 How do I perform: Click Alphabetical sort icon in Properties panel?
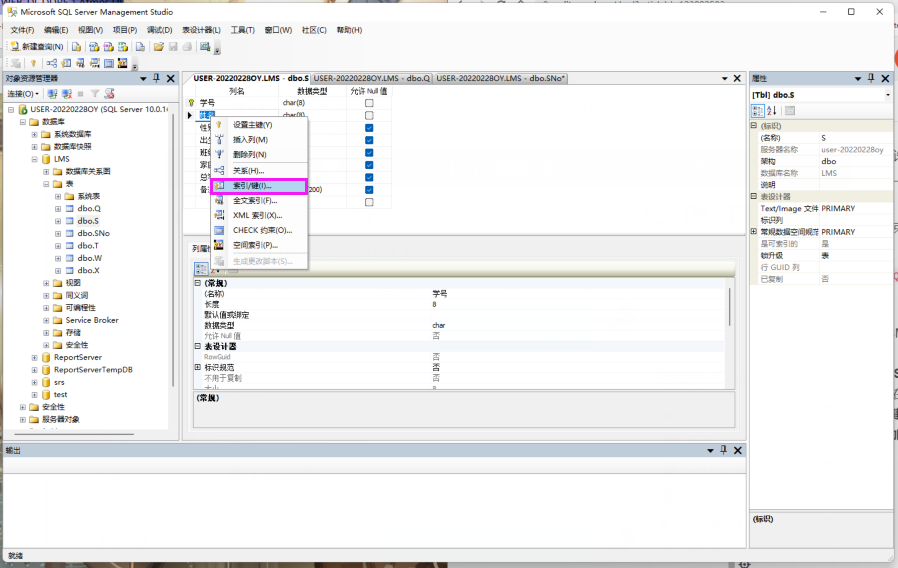click(x=771, y=111)
